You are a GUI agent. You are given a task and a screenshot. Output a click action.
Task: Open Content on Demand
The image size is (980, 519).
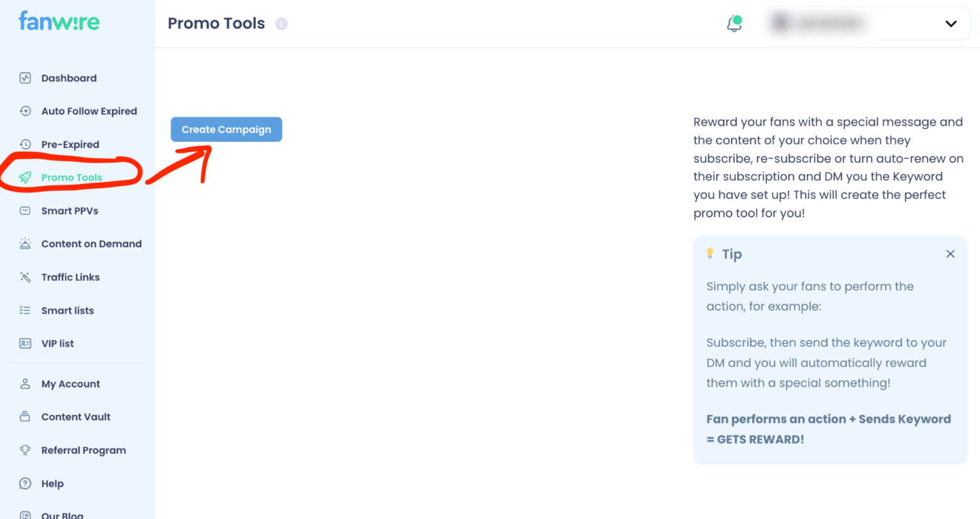[x=91, y=244]
